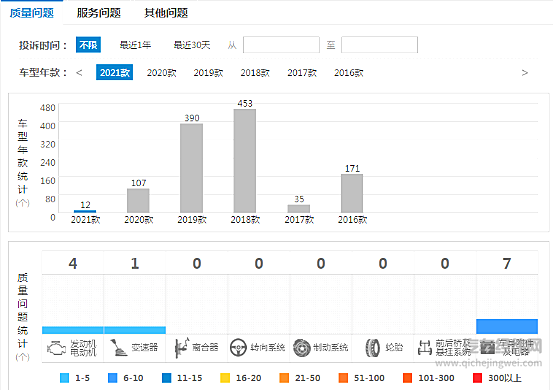The width and height of the screenshot is (554, 390).
Task: Filter complaints by 最近30天
Action: click(x=192, y=45)
